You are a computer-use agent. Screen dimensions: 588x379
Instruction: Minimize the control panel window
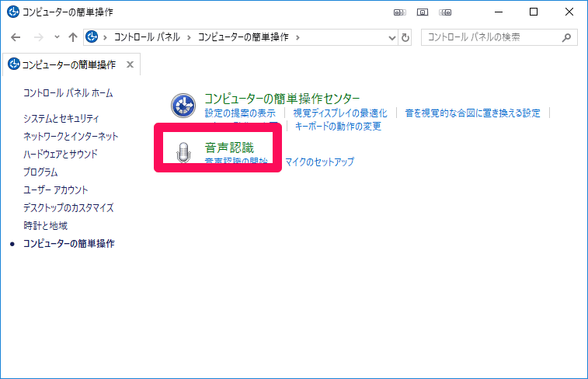(499, 12)
